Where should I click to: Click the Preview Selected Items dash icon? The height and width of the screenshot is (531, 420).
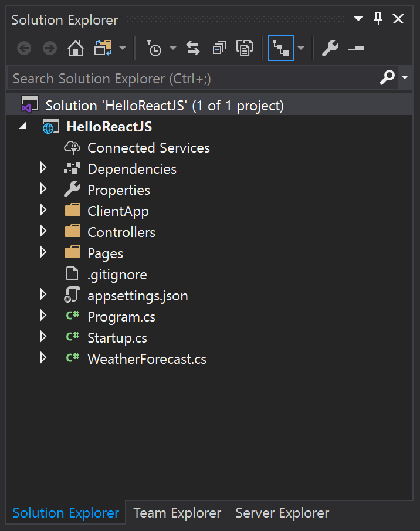coord(356,49)
